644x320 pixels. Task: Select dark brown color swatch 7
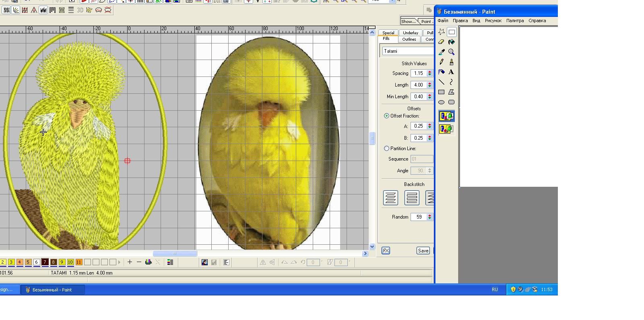coord(45,262)
